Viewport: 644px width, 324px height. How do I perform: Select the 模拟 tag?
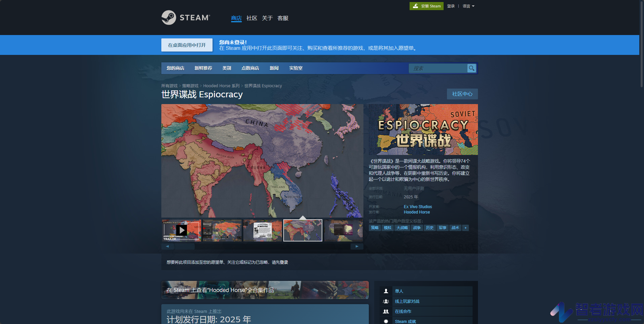point(388,228)
